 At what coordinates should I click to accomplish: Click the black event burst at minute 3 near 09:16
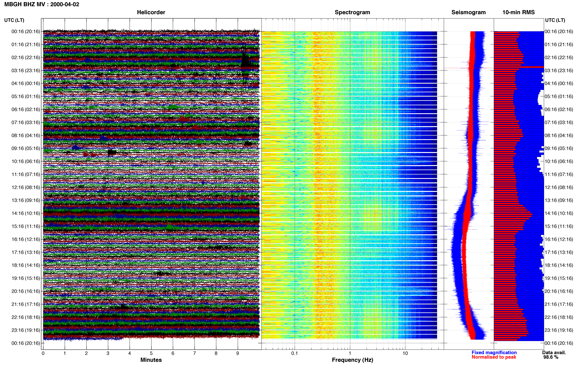coord(112,152)
